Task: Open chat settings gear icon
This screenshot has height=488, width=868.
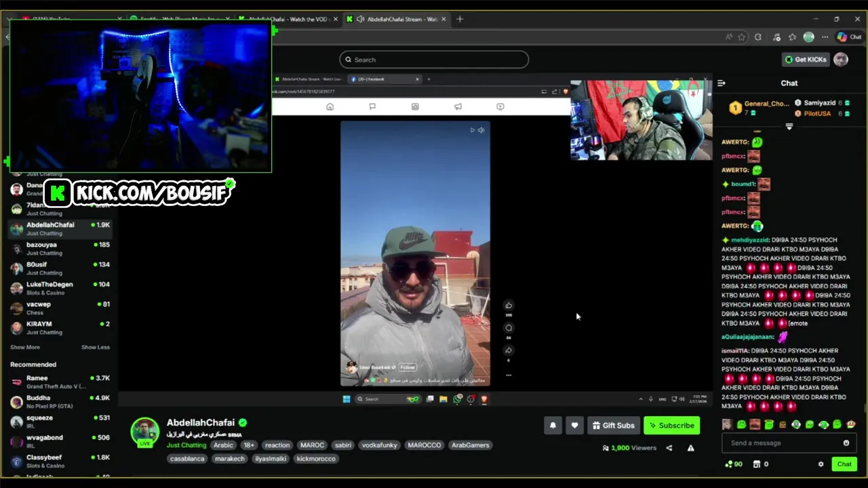Action: click(x=821, y=464)
